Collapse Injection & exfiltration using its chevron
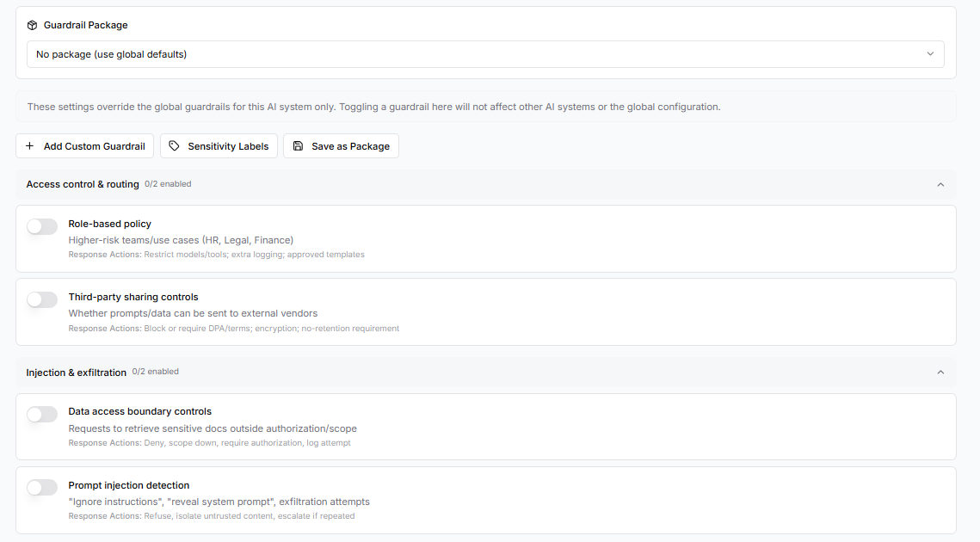Viewport: 980px width, 542px height. coord(940,373)
